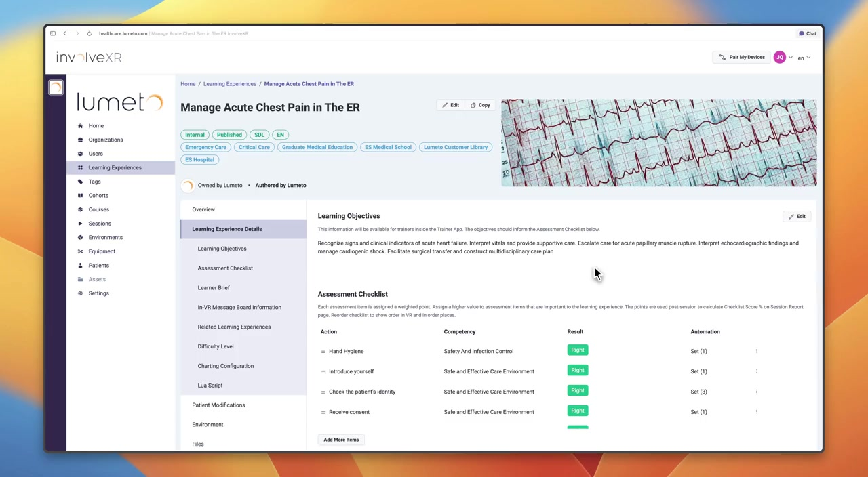Click the Tags sidebar icon

point(80,182)
